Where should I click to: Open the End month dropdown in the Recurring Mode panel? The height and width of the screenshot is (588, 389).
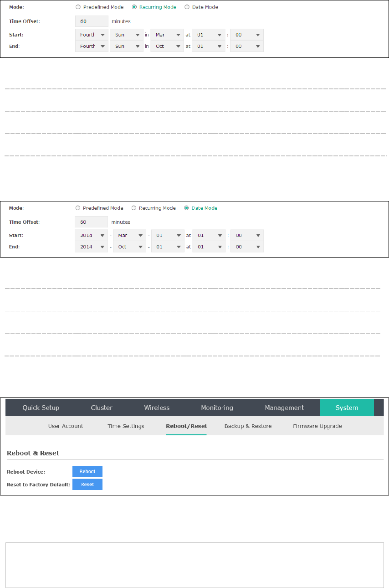coord(167,46)
